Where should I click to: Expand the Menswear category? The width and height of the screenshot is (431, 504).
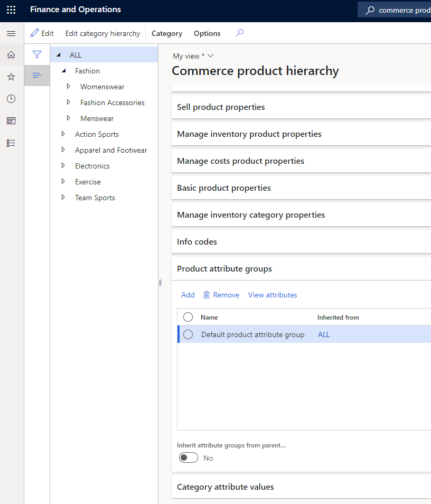click(68, 118)
